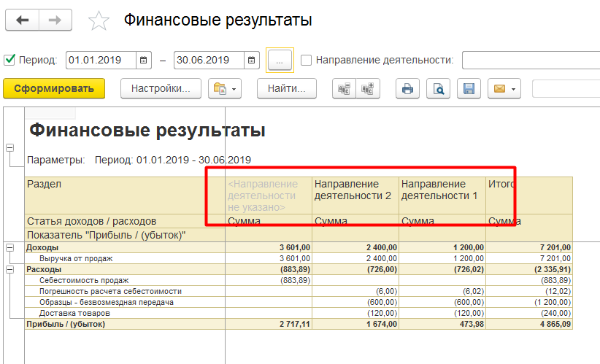Viewport: 600px width, 364px height.
Task: Edit the start date field 01.01.2019
Action: (101, 60)
